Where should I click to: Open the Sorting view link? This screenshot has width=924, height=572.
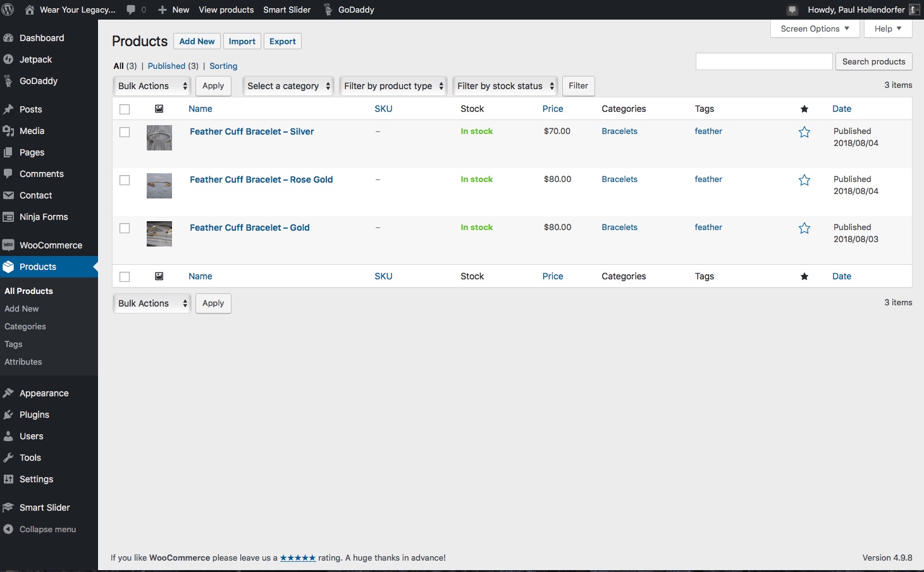tap(223, 66)
